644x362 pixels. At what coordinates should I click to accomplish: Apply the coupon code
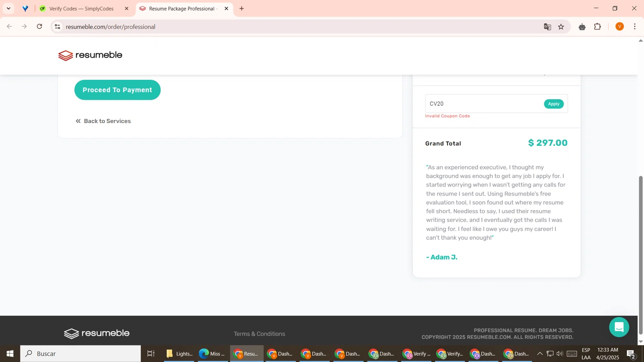tap(553, 104)
